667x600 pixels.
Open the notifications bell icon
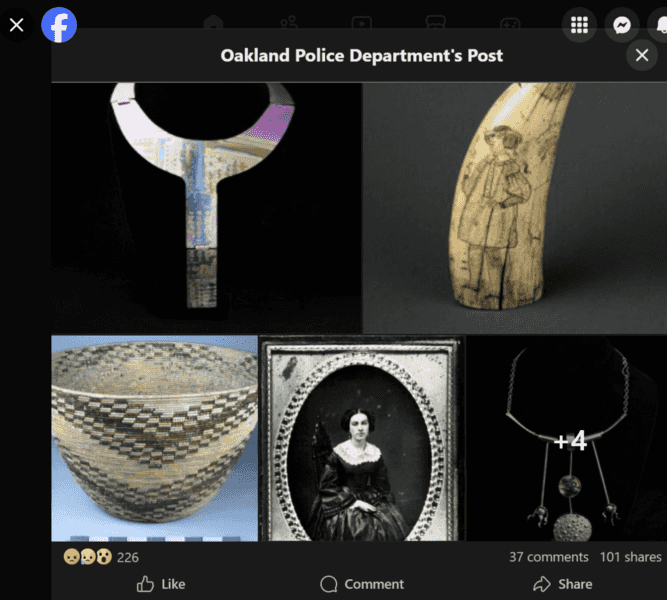(658, 25)
